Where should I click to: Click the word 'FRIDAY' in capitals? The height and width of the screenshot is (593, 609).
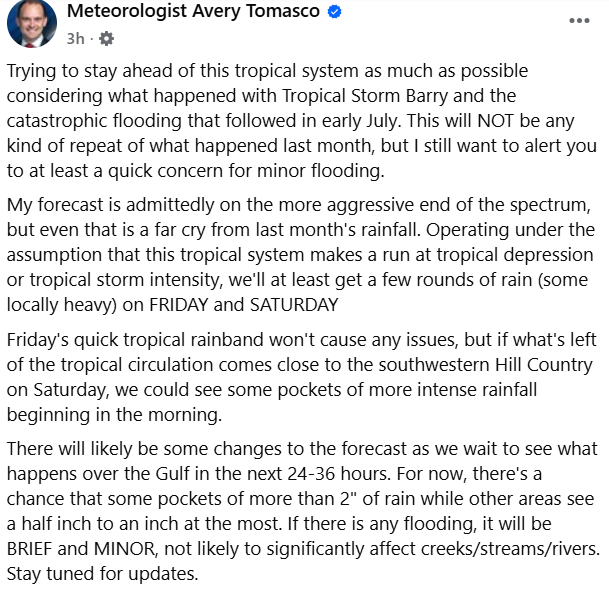tap(179, 305)
